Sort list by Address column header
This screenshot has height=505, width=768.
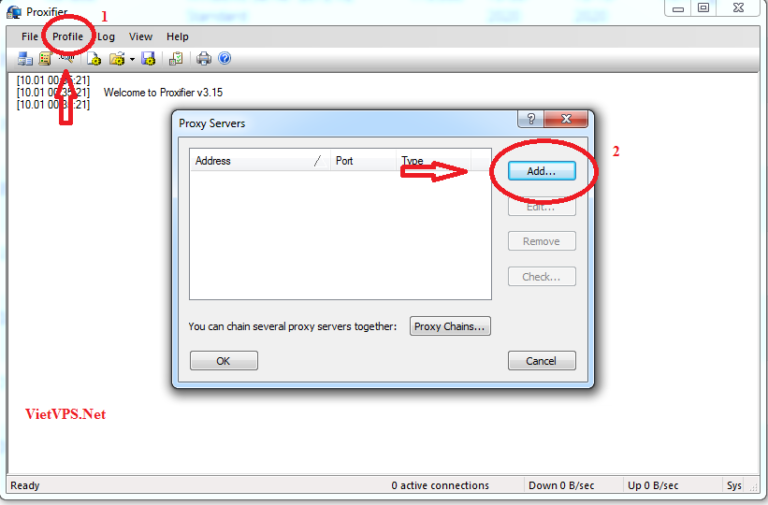260,161
